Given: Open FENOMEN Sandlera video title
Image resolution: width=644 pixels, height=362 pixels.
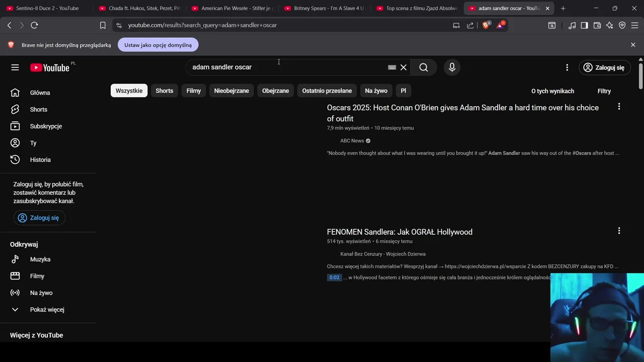Looking at the screenshot, I should tap(399, 232).
